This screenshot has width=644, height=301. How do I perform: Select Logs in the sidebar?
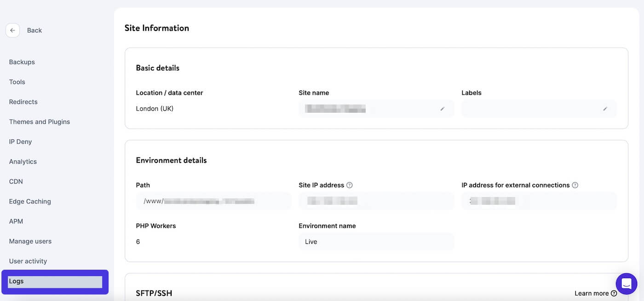(x=17, y=281)
